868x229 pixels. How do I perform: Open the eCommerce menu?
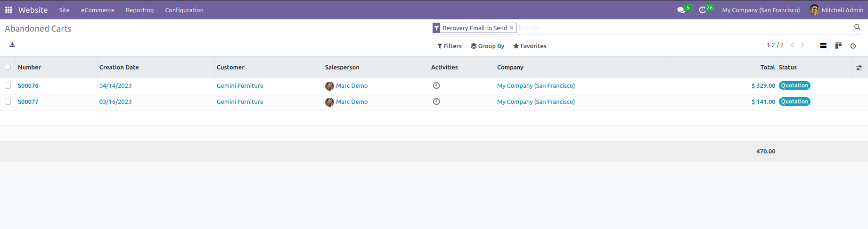pyautogui.click(x=98, y=10)
